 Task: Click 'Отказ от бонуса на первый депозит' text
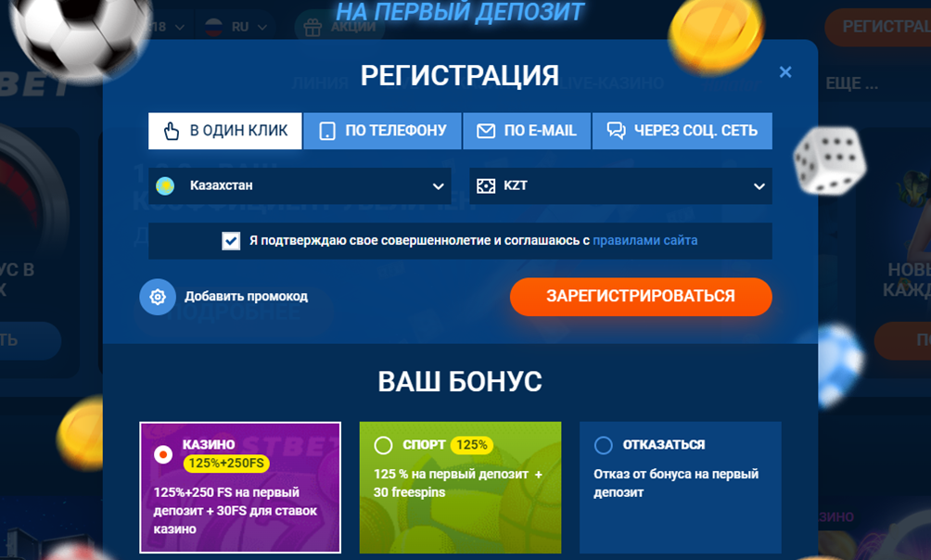(x=676, y=483)
